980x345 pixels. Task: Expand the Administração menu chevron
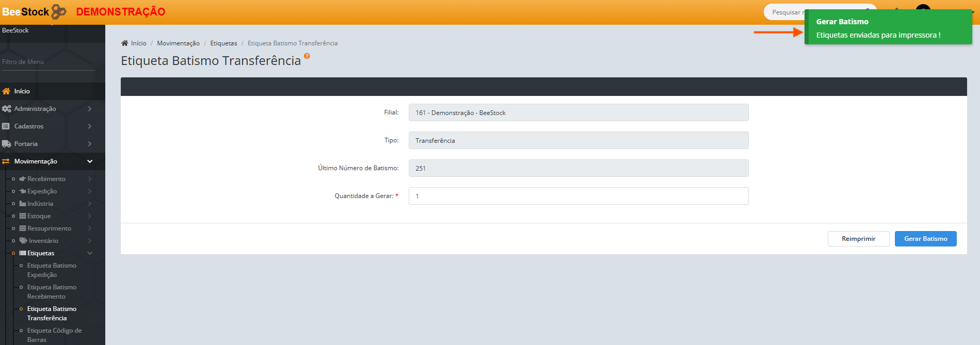[x=90, y=109]
